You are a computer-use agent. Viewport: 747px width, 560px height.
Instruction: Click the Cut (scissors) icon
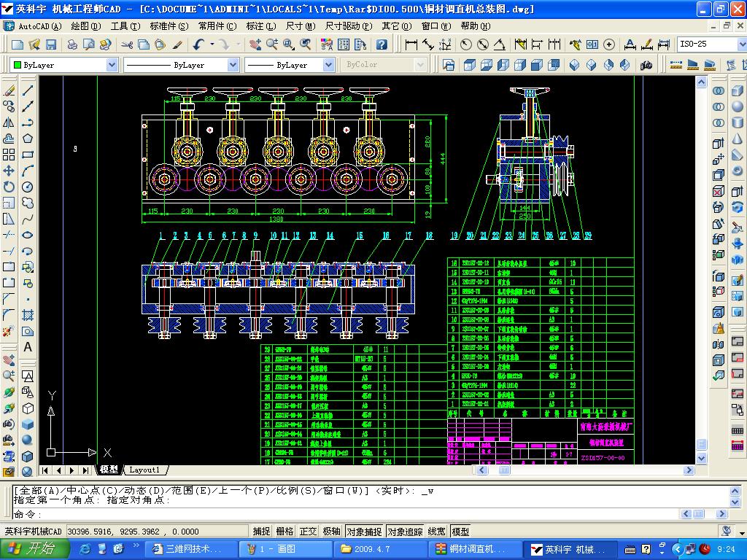point(127,44)
